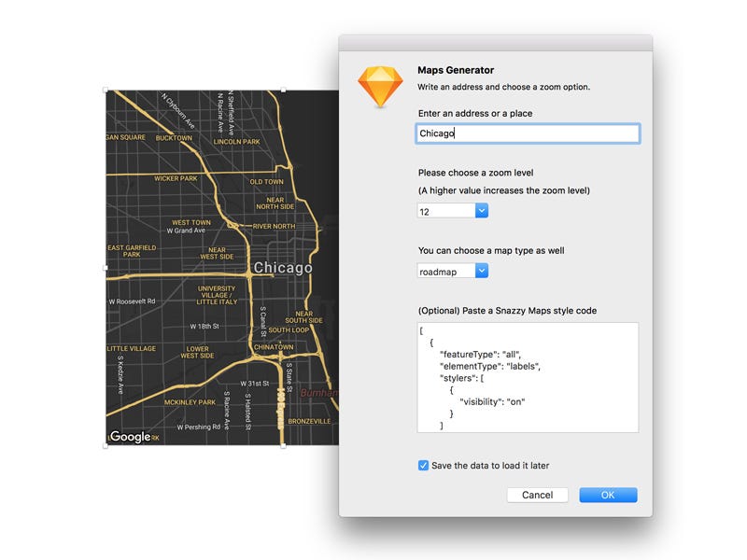Click the W 31st St label on the map
Viewport: 747px width, 560px height.
pos(254,384)
